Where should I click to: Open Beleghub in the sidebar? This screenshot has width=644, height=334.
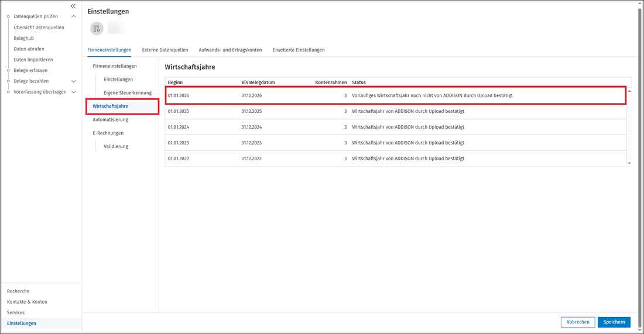tap(24, 38)
